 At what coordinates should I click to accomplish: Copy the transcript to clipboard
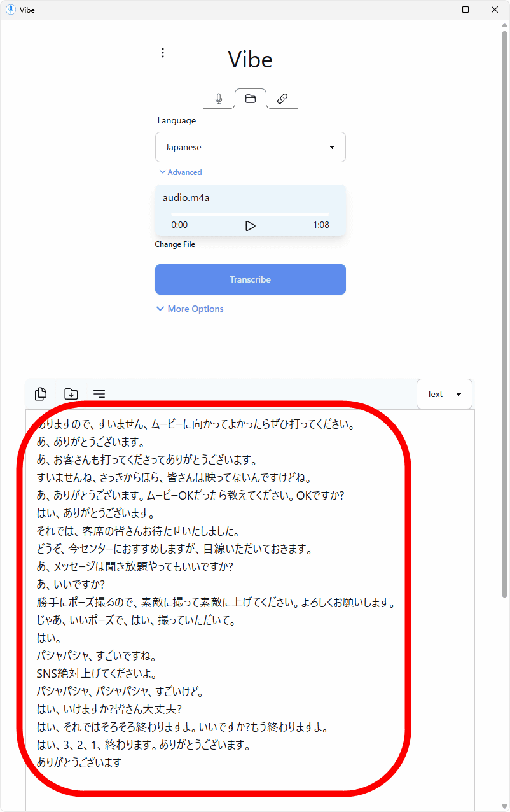[41, 394]
